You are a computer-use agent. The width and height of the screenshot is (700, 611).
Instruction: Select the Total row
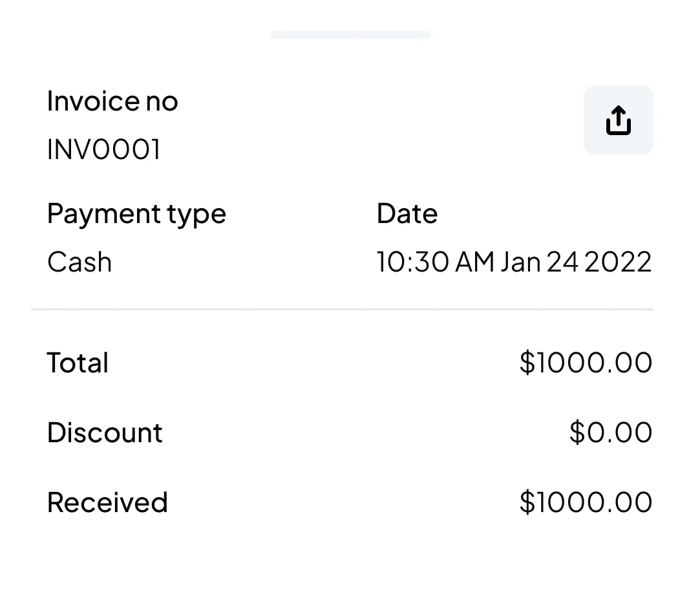coord(78,362)
